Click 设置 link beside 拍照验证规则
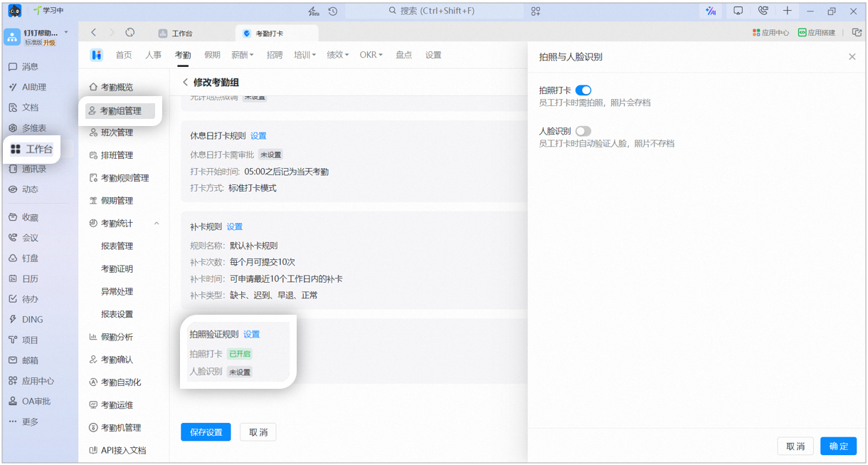The height and width of the screenshot is (465, 868). pos(251,334)
